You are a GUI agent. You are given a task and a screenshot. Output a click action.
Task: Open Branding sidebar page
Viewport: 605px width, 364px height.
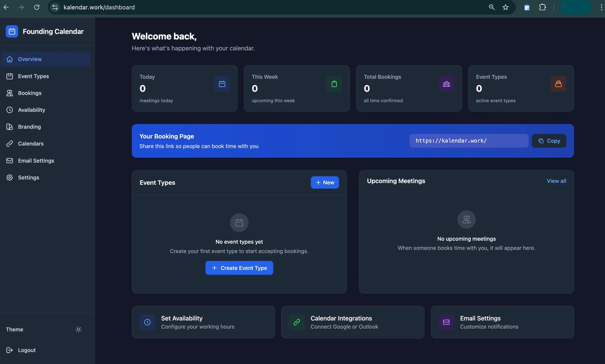coord(29,127)
